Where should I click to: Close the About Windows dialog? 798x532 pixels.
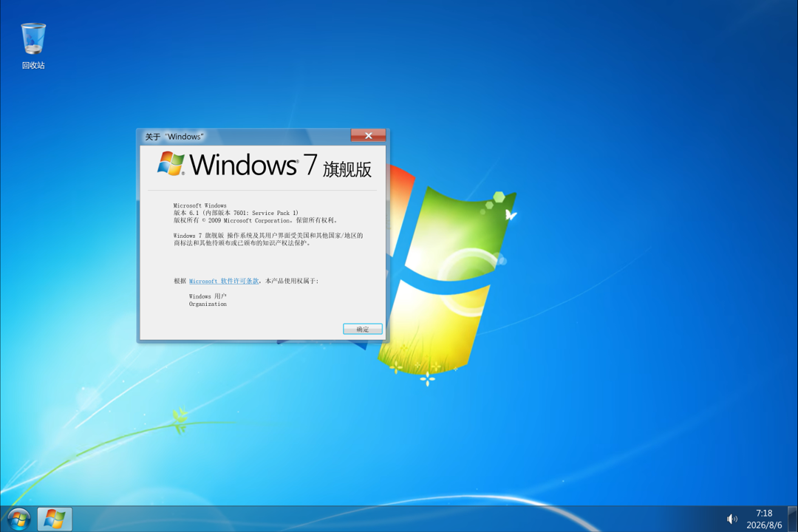[369, 135]
